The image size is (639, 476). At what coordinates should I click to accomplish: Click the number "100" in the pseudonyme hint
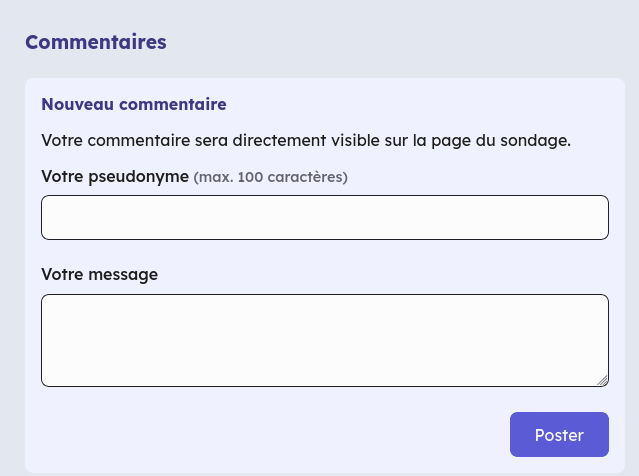click(x=251, y=178)
